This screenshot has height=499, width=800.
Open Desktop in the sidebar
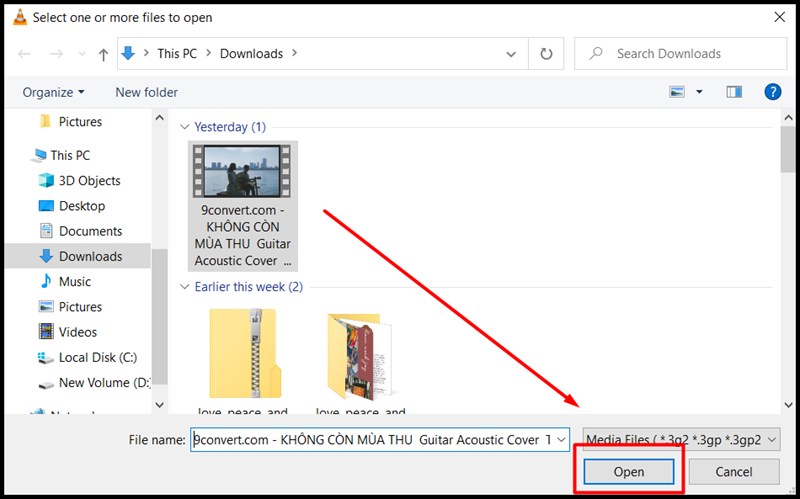coord(72,206)
